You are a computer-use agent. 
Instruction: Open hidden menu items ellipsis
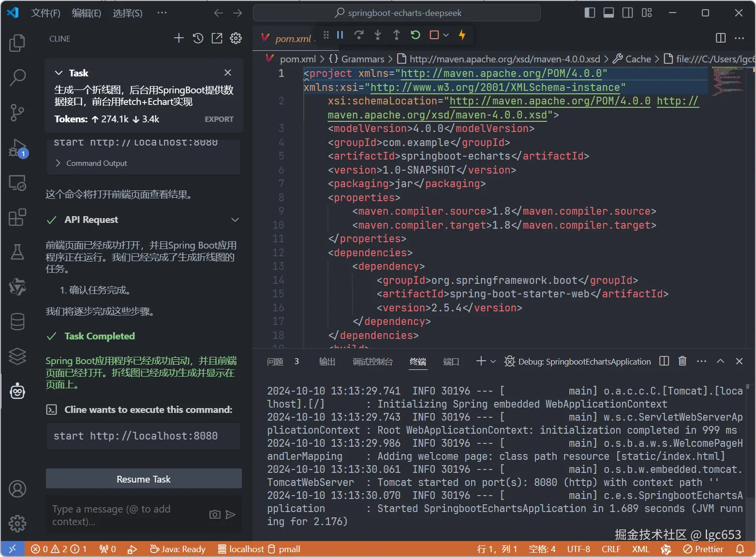click(162, 13)
